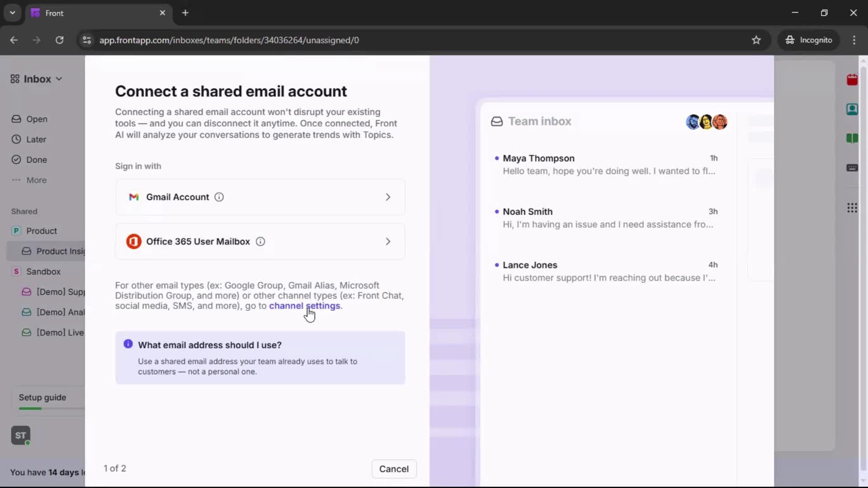Select the Later inbox filter
Image resolution: width=868 pixels, height=488 pixels.
tap(36, 139)
